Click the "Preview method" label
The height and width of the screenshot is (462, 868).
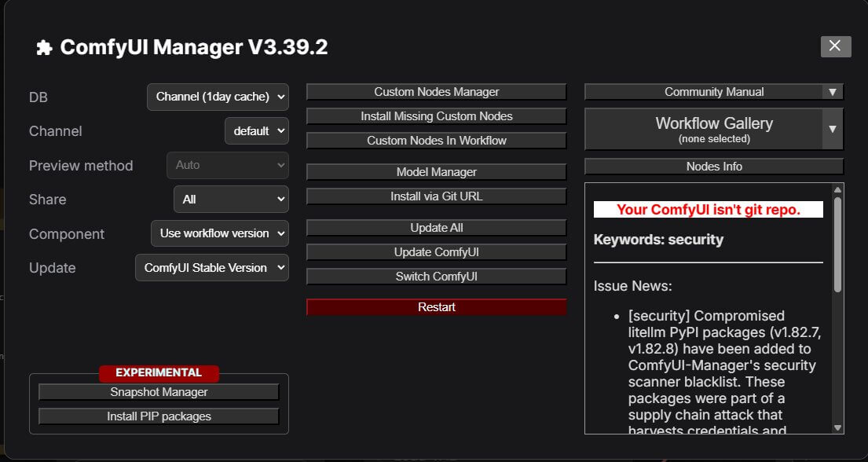(x=81, y=166)
